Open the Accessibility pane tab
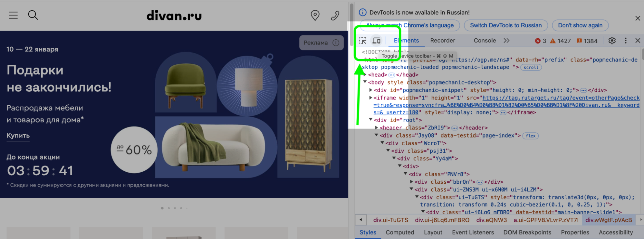The height and width of the screenshot is (239, 644). [x=616, y=233]
